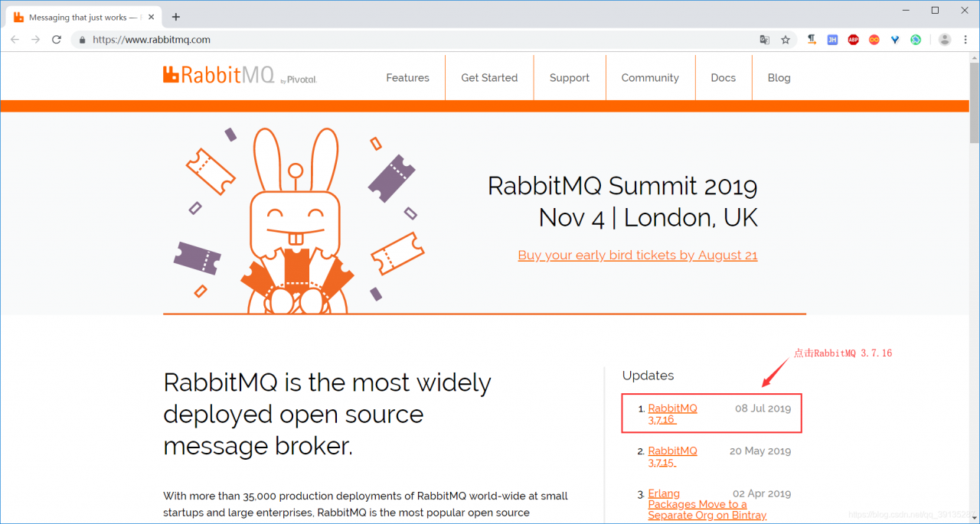Open a new browser tab
Image resolution: width=980 pixels, height=524 pixels.
(176, 17)
